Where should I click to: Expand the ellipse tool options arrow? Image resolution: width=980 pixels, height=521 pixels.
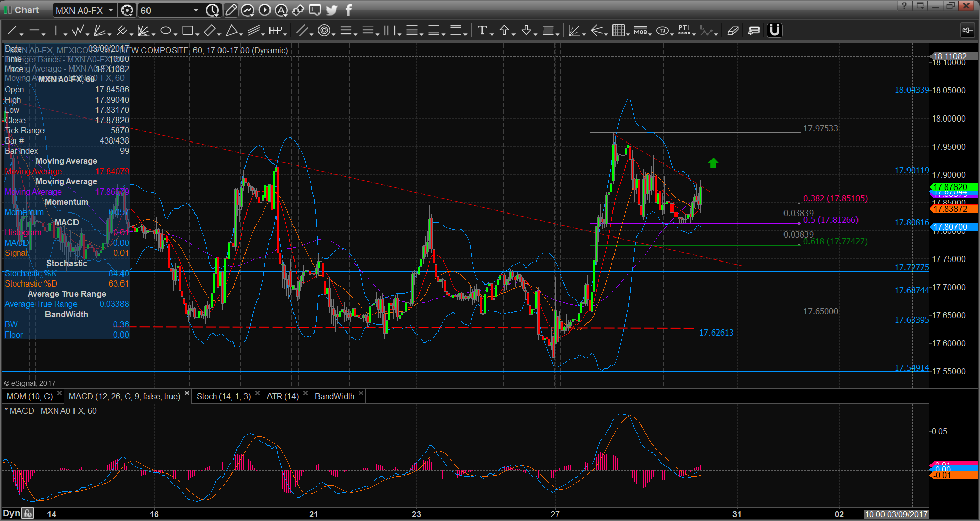point(175,34)
